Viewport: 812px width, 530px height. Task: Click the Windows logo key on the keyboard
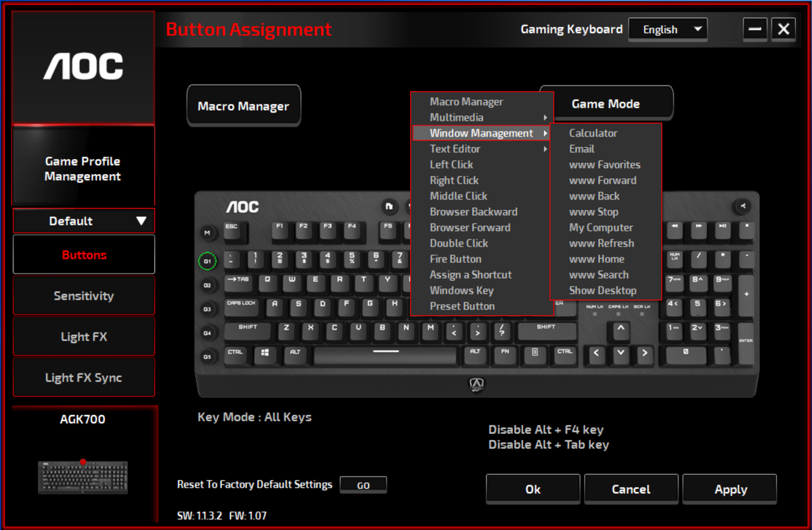click(x=265, y=354)
